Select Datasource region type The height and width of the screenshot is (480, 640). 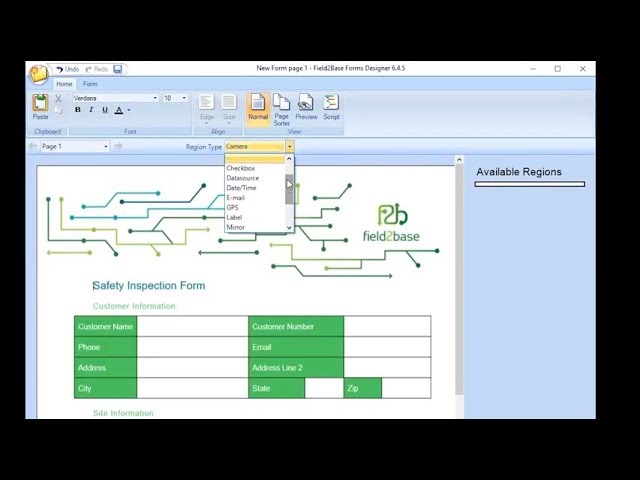pos(254,178)
